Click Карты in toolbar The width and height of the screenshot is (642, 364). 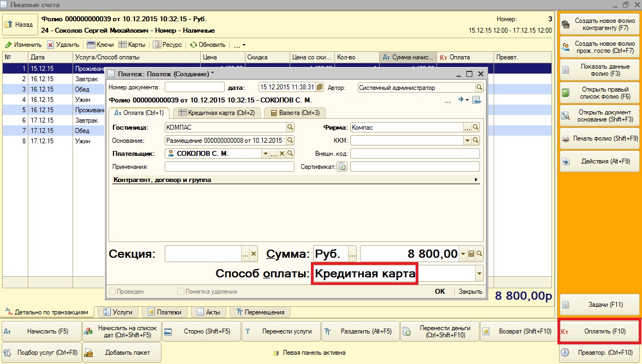132,45
